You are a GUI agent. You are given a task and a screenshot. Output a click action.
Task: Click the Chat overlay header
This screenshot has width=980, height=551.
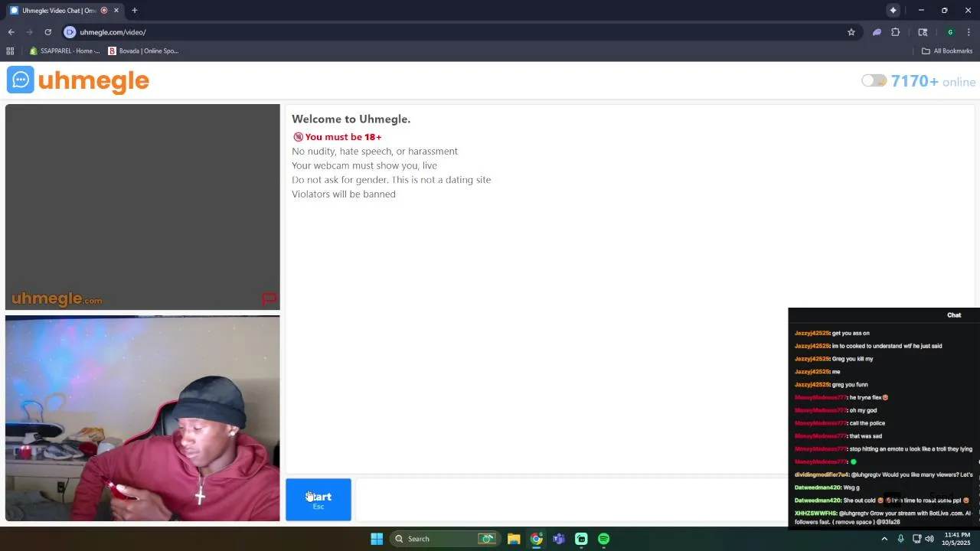click(954, 315)
